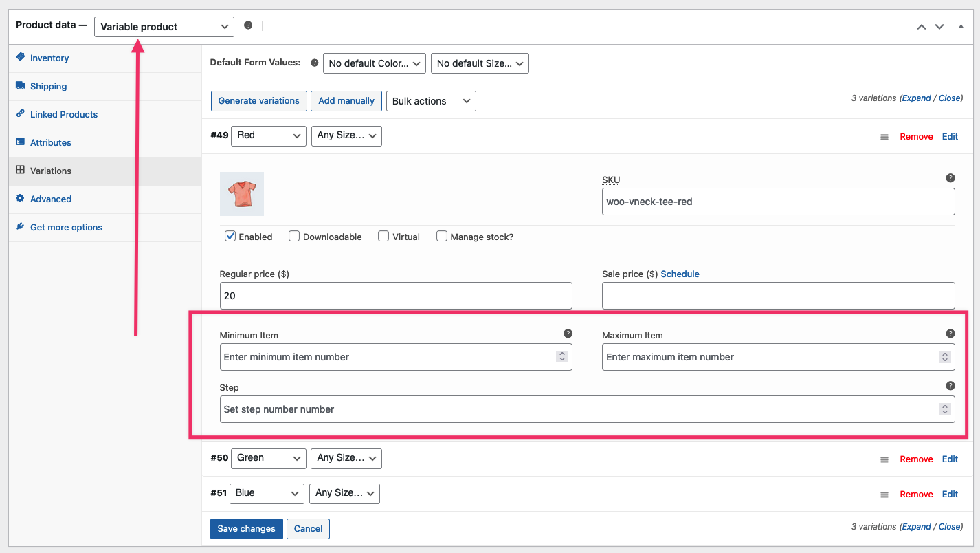Open the Variable product type dropdown

click(x=164, y=27)
